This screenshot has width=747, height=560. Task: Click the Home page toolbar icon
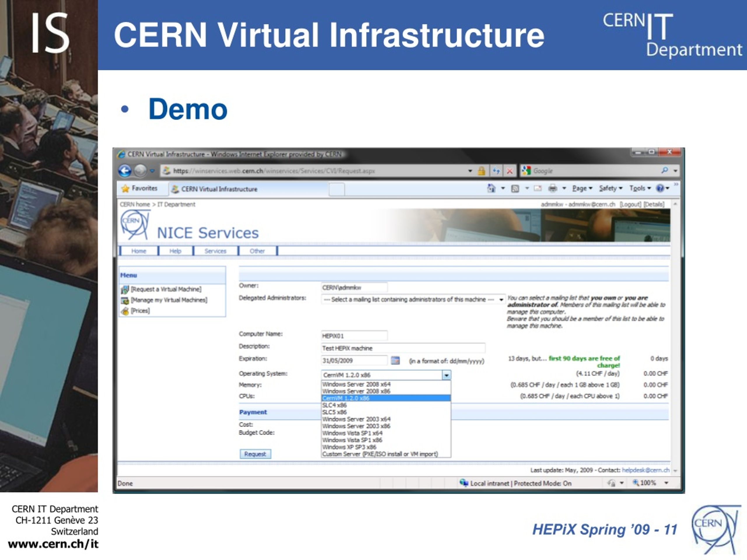pyautogui.click(x=491, y=188)
